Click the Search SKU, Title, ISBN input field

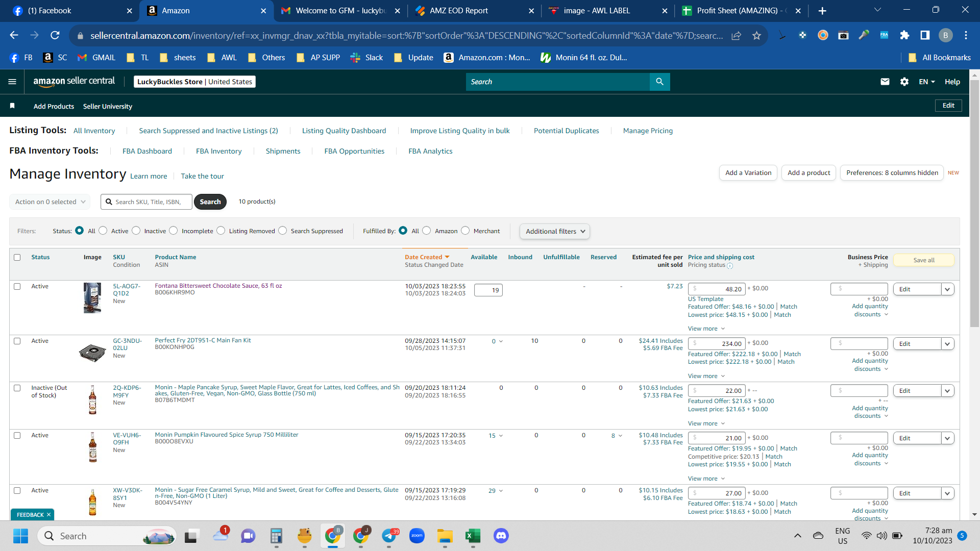click(x=146, y=202)
